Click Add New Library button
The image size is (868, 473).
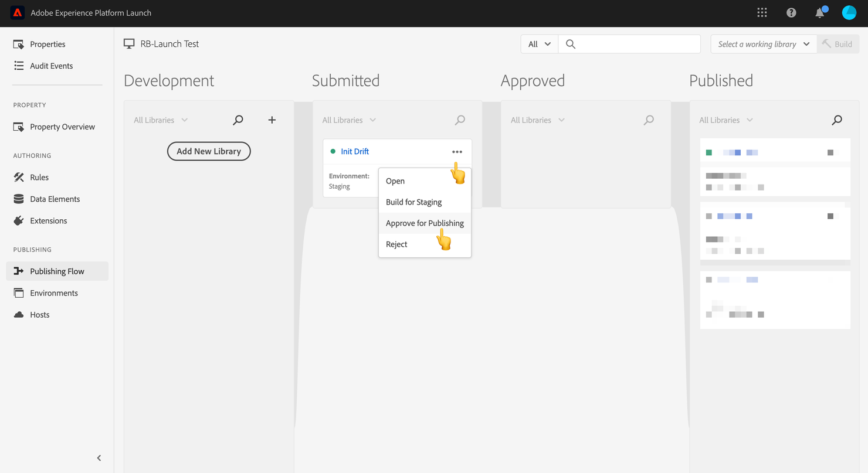(209, 151)
